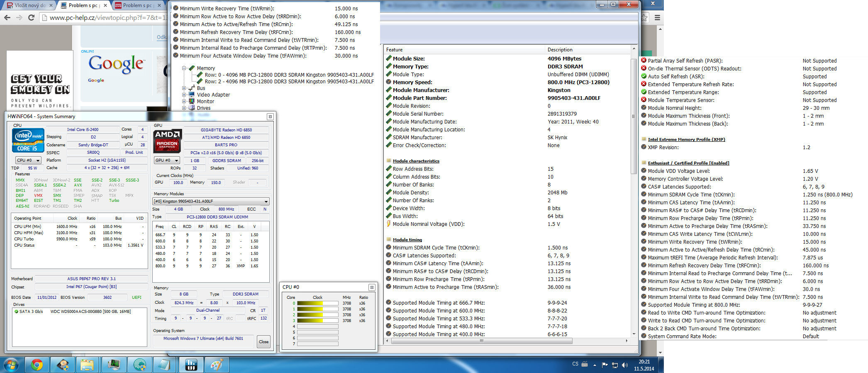
Task: Click the Intel Core i5 logo
Action: [x=28, y=141]
